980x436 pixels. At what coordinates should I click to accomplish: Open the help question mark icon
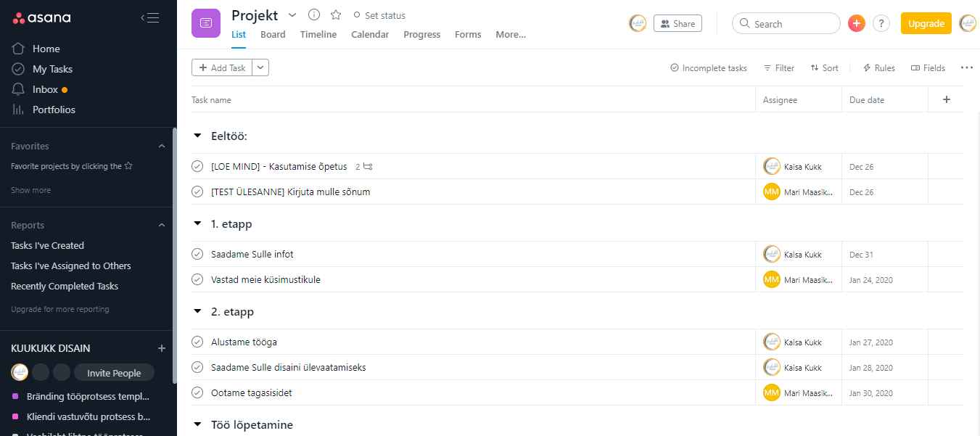click(x=881, y=24)
